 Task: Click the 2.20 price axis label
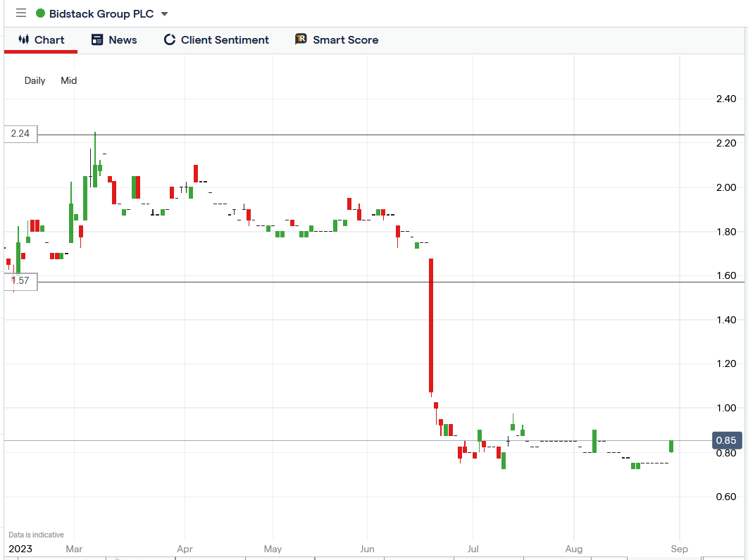point(726,143)
